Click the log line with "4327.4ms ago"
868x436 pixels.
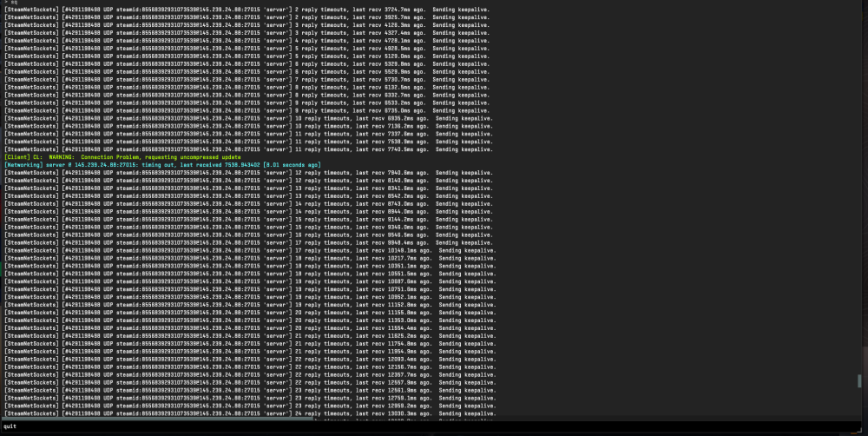(x=247, y=33)
